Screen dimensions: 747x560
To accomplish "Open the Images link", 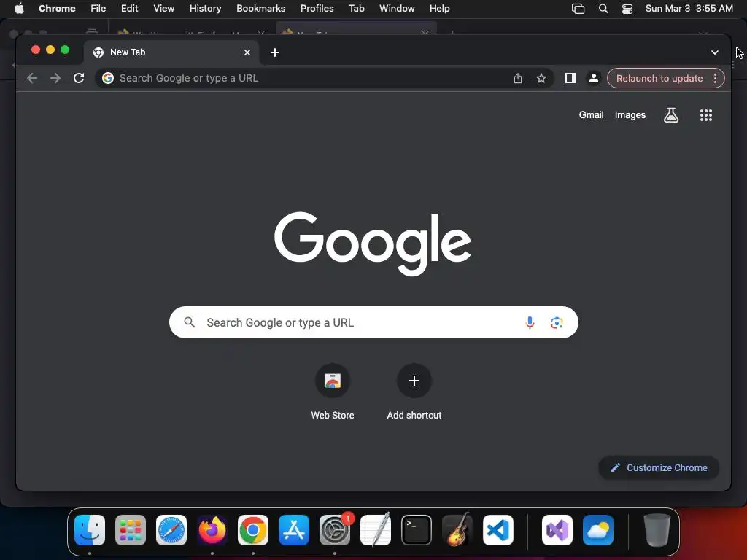I will 630,114.
